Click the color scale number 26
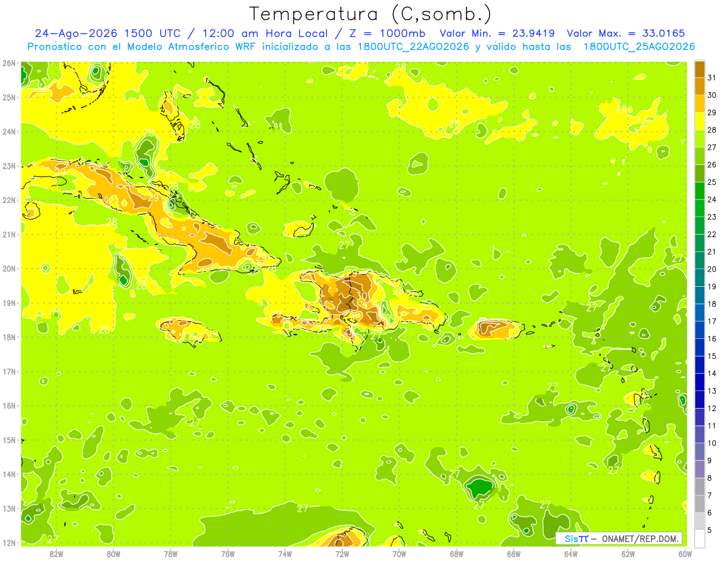 point(712,164)
